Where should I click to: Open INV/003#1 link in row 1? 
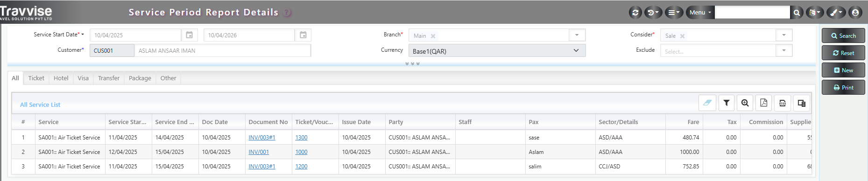point(262,138)
